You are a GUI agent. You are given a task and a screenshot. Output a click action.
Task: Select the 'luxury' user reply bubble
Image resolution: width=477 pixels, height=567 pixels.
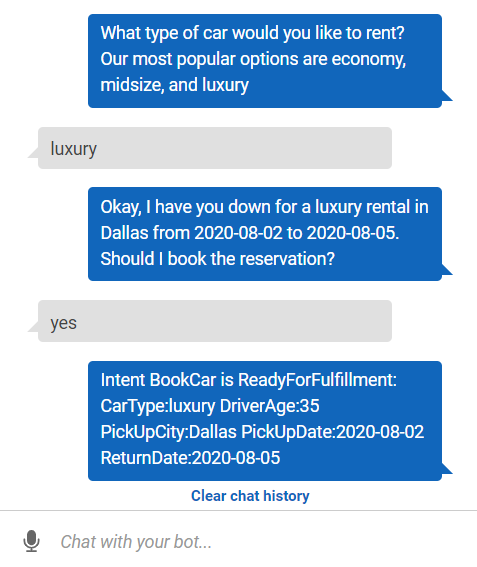click(x=215, y=148)
